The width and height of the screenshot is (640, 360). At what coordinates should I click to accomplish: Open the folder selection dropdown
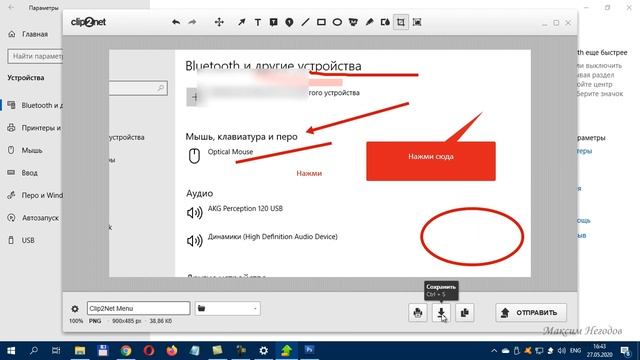227,308
